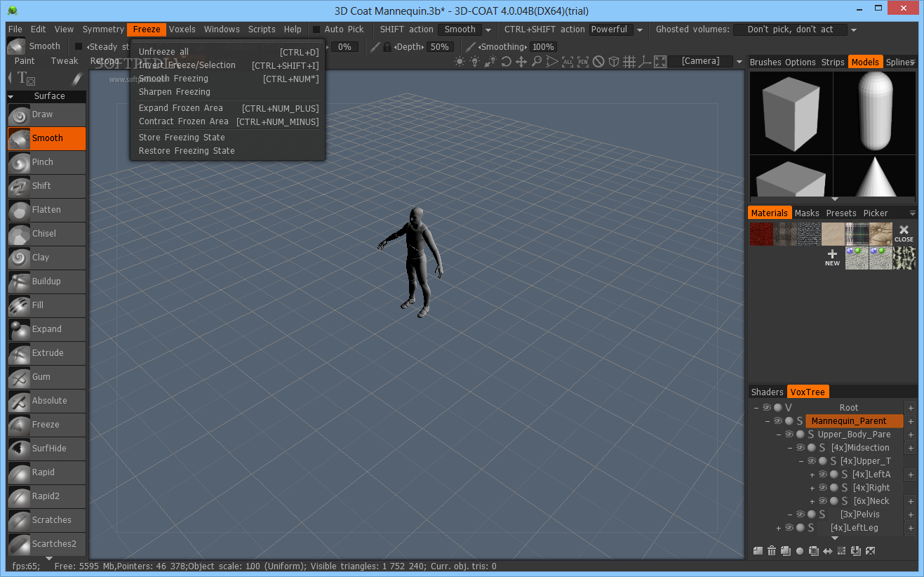Select the Freeze brush tool
This screenshot has width=924, height=577.
tap(47, 425)
